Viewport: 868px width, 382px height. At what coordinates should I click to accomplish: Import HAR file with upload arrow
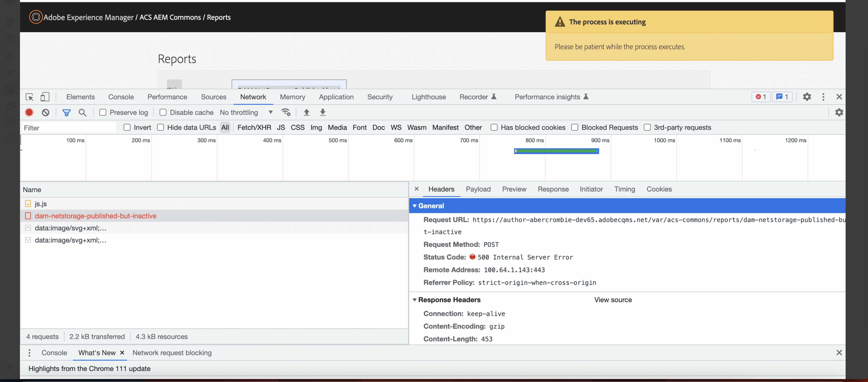(306, 112)
